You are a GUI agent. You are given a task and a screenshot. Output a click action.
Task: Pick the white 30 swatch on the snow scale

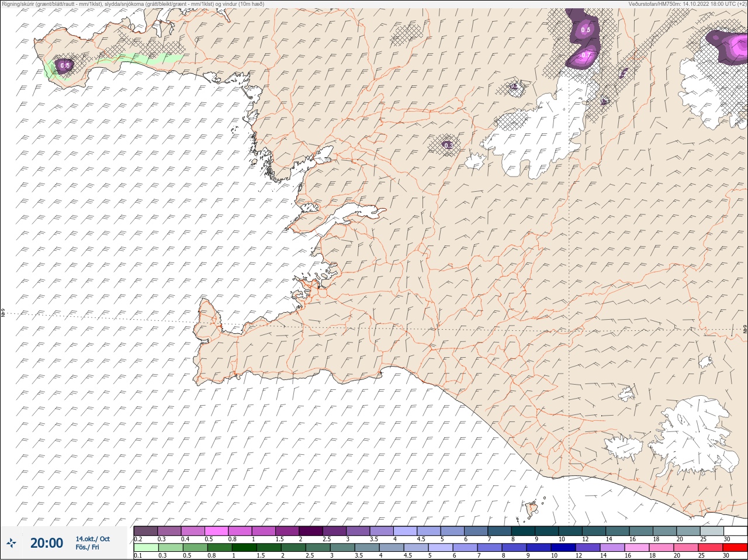[735, 531]
